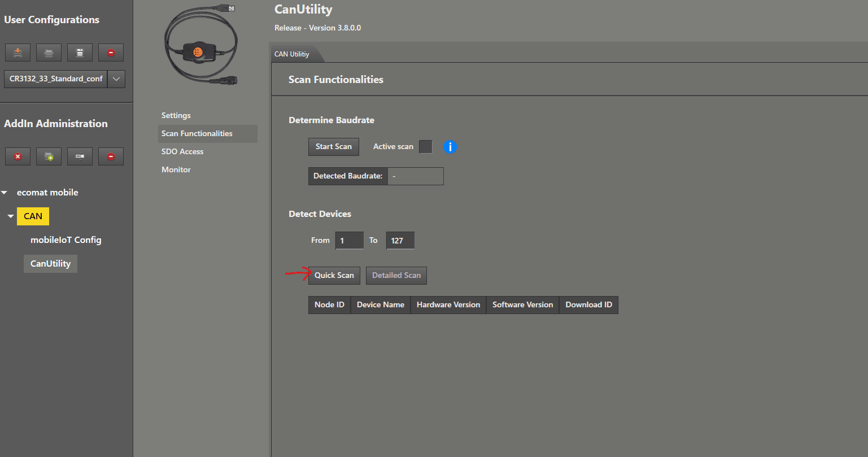This screenshot has width=868, height=457.
Task: Click the import configuration icon with orange arrow
Action: click(x=18, y=53)
